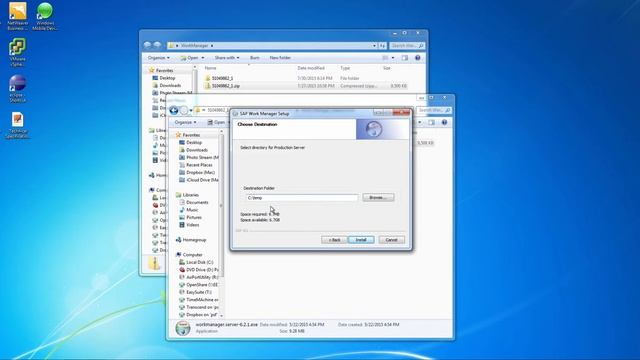
Task: Open Organize menu in front Explorer window
Action: (x=185, y=122)
